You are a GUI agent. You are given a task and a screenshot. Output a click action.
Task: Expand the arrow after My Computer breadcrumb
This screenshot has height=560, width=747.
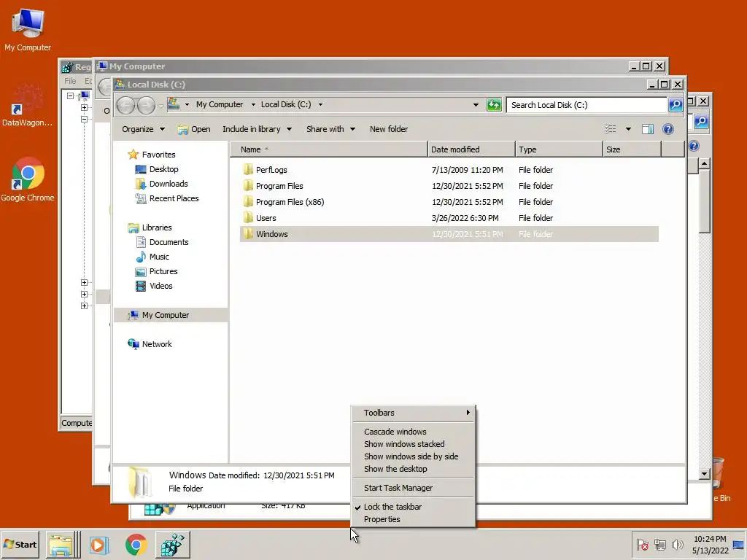tap(253, 104)
